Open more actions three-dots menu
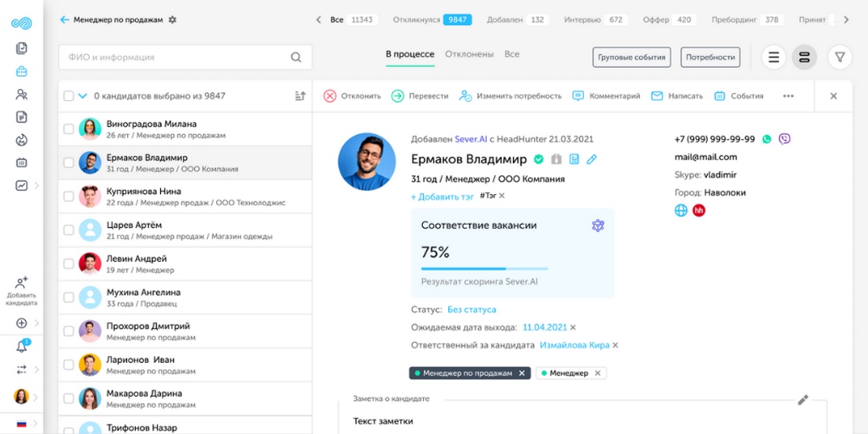 coord(788,95)
